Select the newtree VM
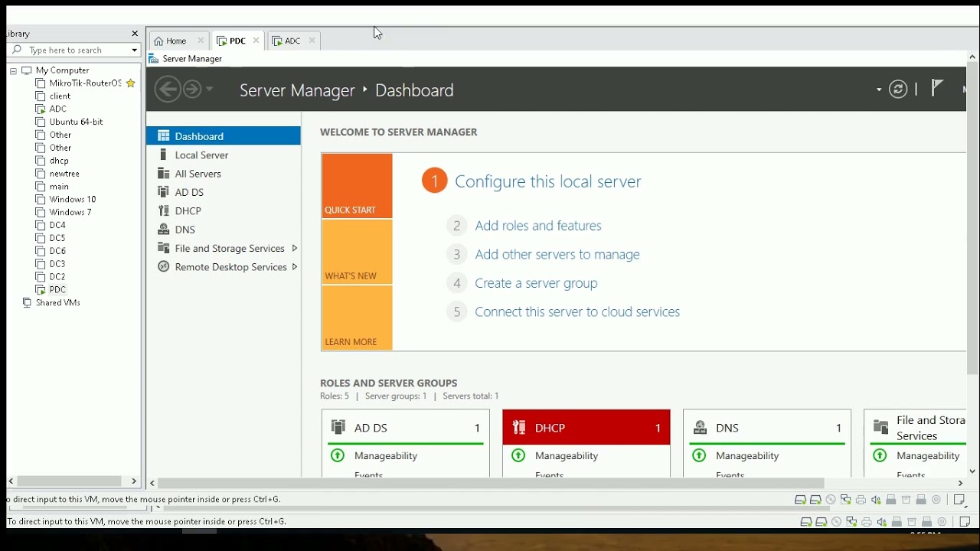Image resolution: width=980 pixels, height=551 pixels. pyautogui.click(x=64, y=174)
